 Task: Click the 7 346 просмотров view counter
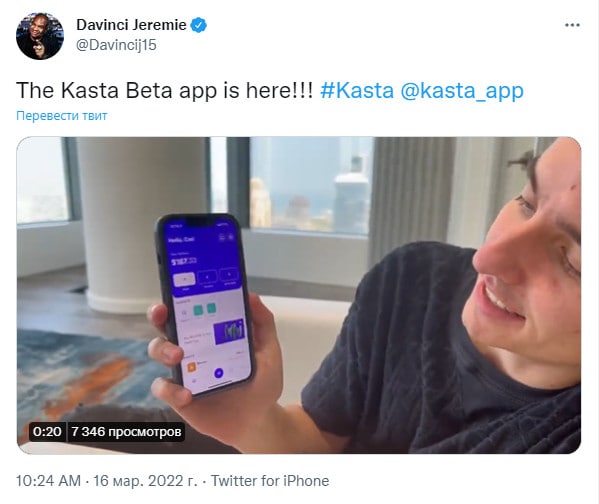tap(126, 432)
